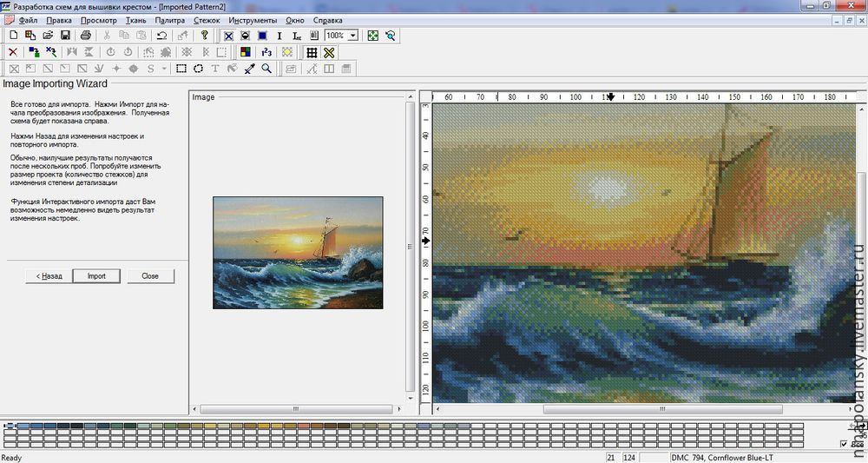Viewport: 868px width, 463px height.
Task: Click the black I text view icon
Action: 279,36
